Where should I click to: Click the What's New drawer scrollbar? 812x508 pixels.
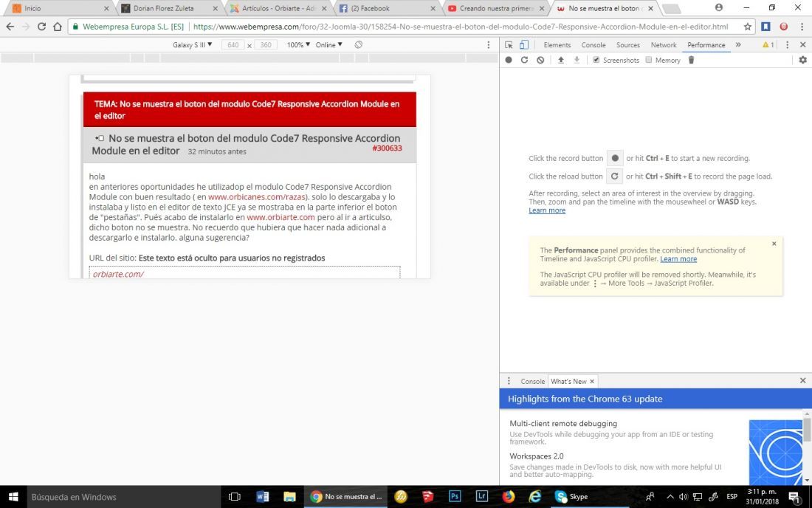pos(807,430)
